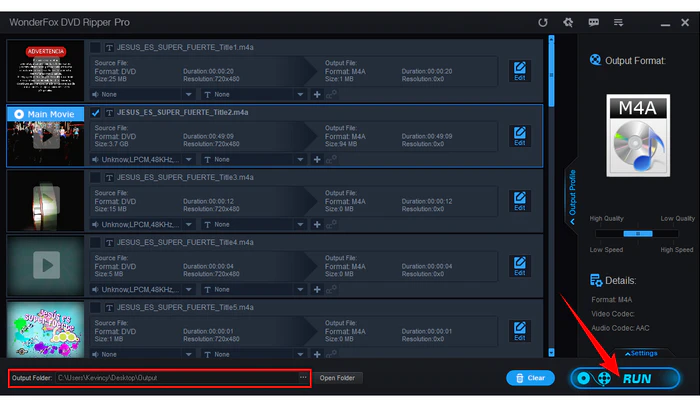Add subtitle with plus icon for Title2
700x407 pixels.
(x=317, y=159)
